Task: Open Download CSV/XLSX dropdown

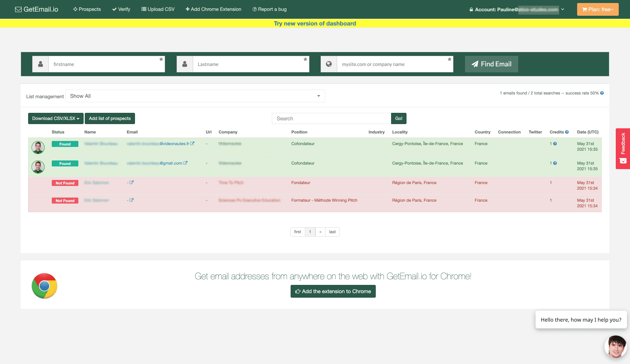Action: 56,118
